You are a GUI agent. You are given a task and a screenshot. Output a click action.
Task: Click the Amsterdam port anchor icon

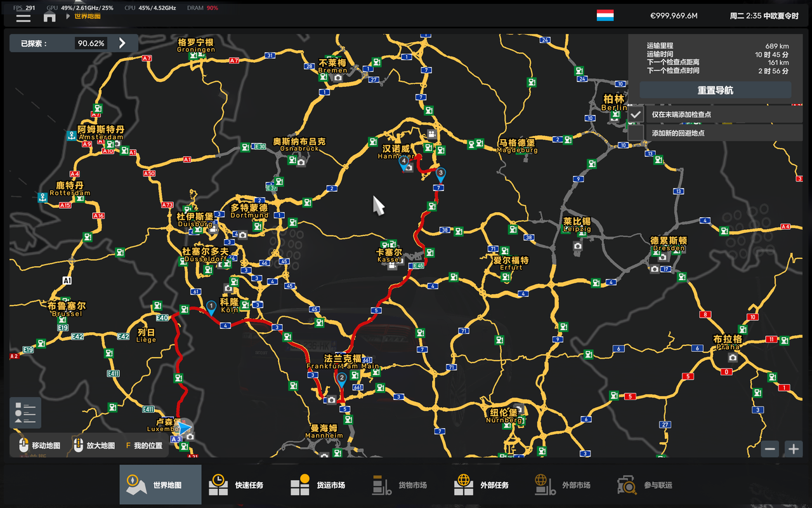pos(72,135)
